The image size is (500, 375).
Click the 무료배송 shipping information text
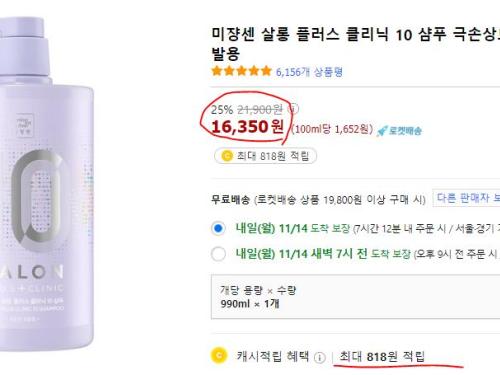pyautogui.click(x=318, y=200)
